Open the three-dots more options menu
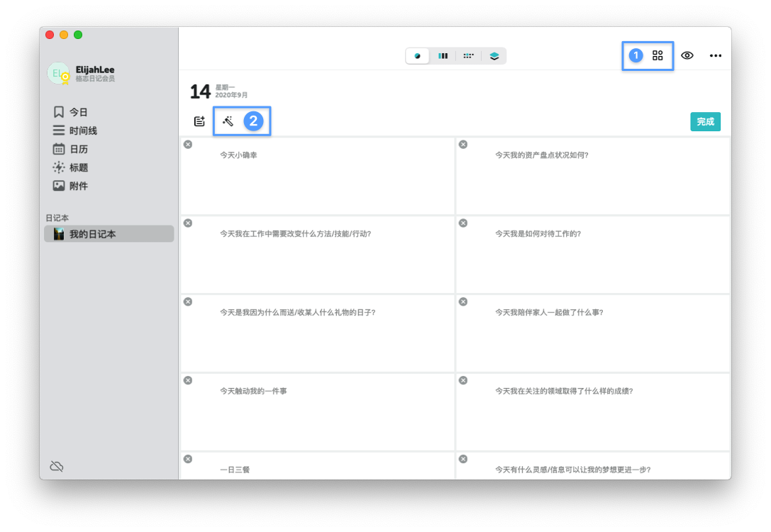This screenshot has width=771, height=532. [x=716, y=55]
